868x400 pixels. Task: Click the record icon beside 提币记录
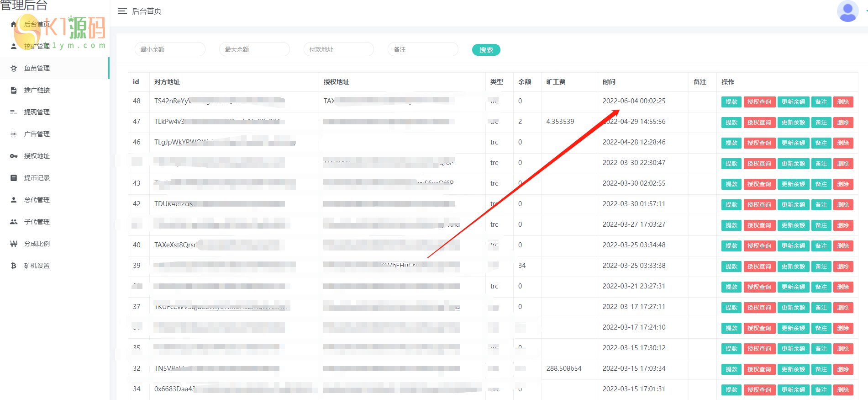(x=14, y=178)
